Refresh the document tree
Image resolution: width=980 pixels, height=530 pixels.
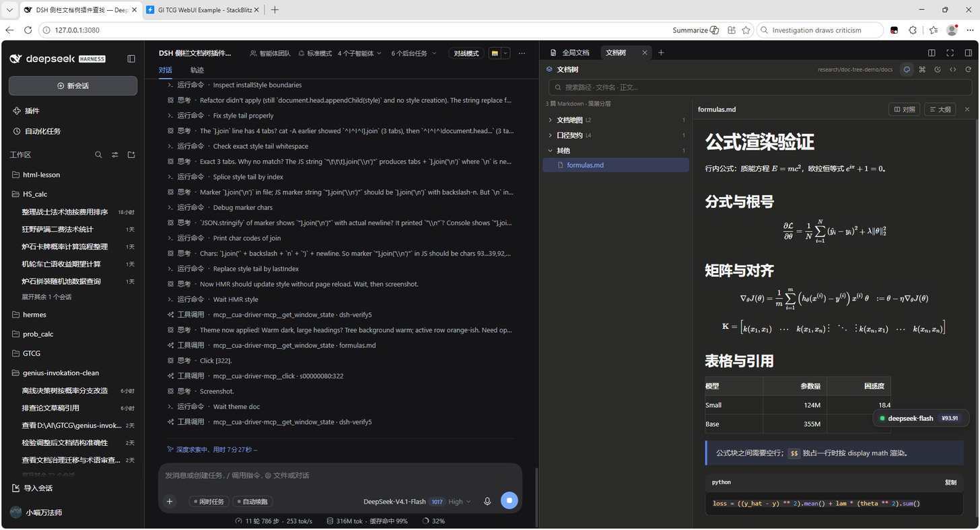[x=968, y=69]
